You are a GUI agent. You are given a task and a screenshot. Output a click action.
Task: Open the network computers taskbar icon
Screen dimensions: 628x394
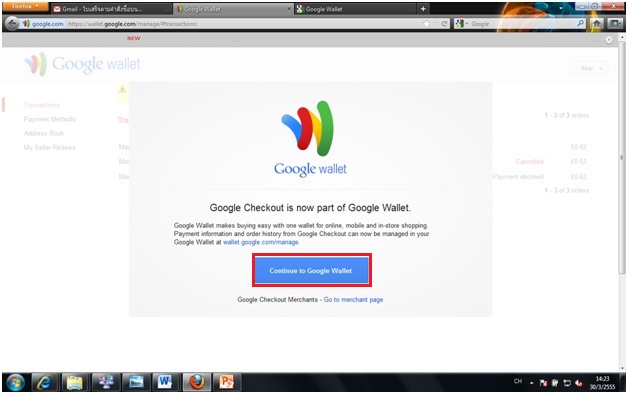[106, 382]
